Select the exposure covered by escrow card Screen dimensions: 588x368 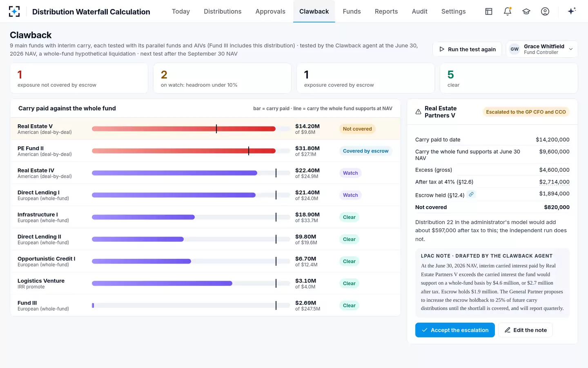tap(365, 78)
